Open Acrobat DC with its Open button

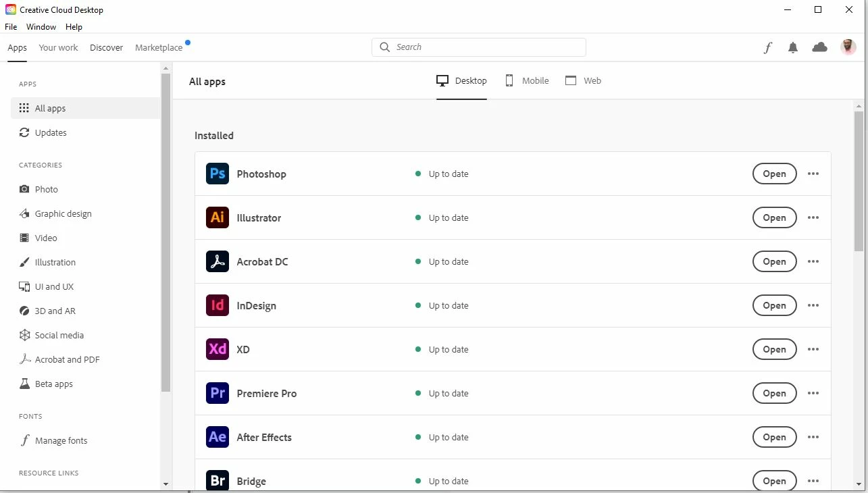(x=774, y=261)
